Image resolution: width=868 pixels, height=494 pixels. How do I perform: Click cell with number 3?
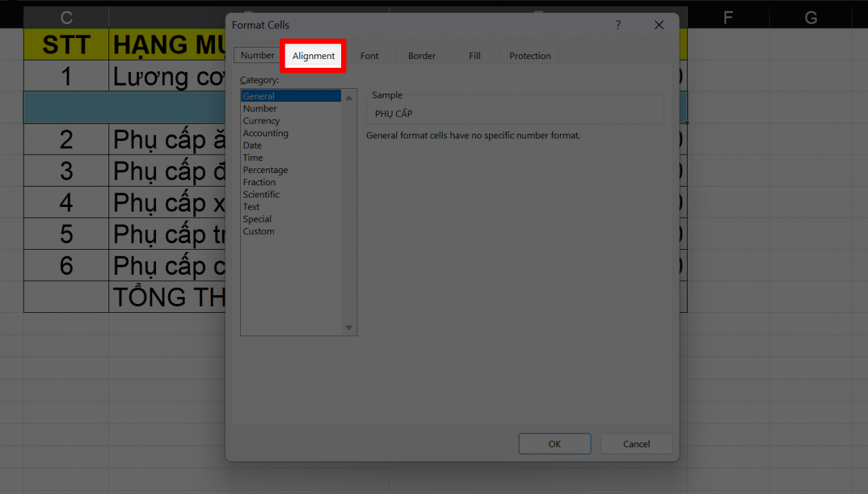[x=66, y=171]
